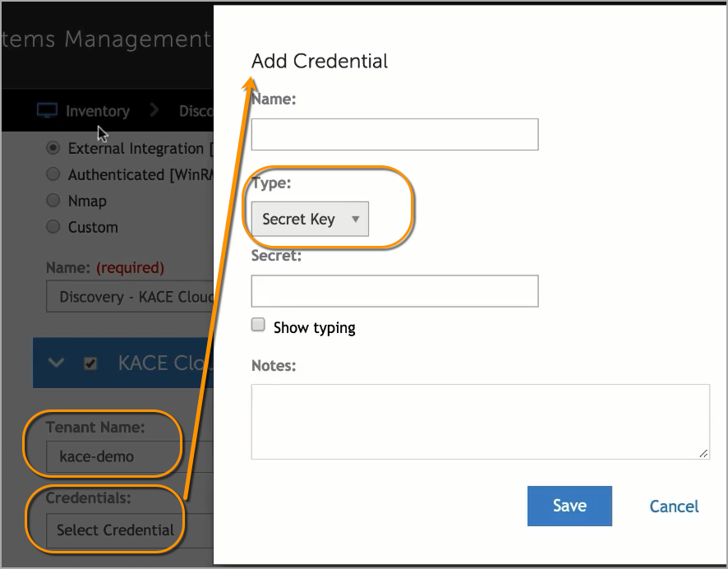This screenshot has width=728, height=569.
Task: Open the Secret Key type dropdown
Action: (x=310, y=219)
